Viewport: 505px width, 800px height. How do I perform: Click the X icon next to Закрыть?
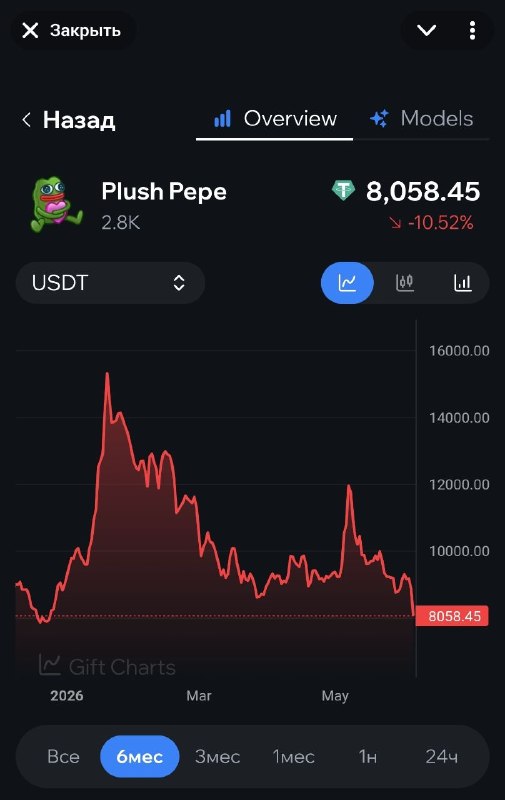click(30, 31)
